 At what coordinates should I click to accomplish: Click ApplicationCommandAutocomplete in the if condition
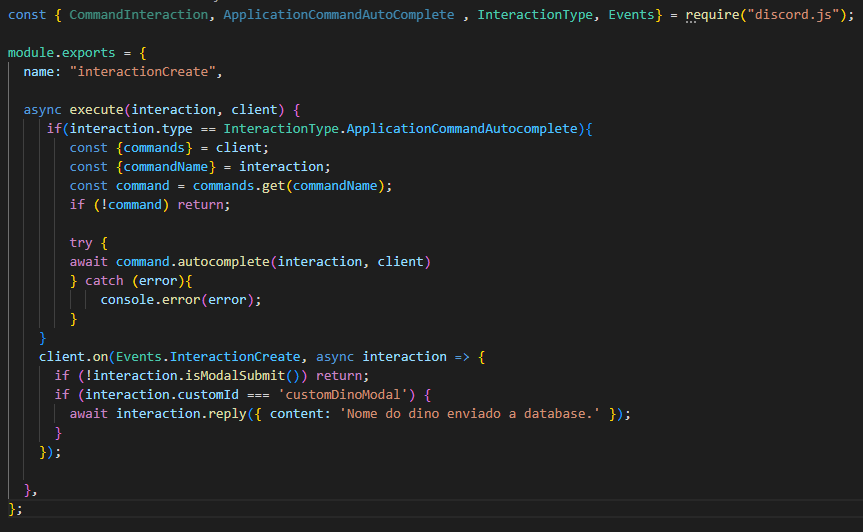tap(462, 129)
